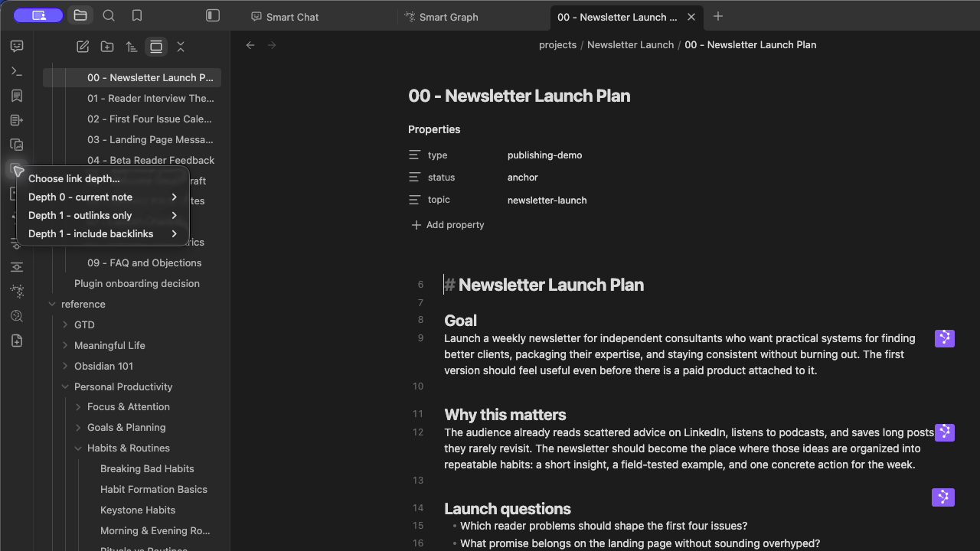This screenshot has height=551, width=980.
Task: Open the graph view ribbon icon
Action: pos(17,292)
